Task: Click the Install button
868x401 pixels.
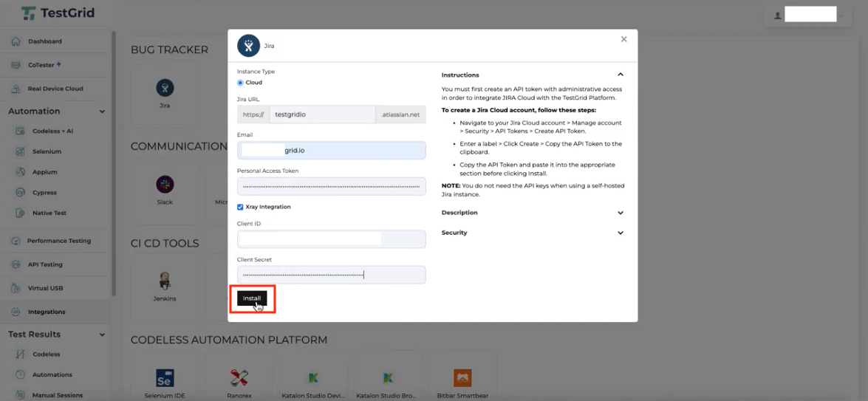Action: point(252,298)
